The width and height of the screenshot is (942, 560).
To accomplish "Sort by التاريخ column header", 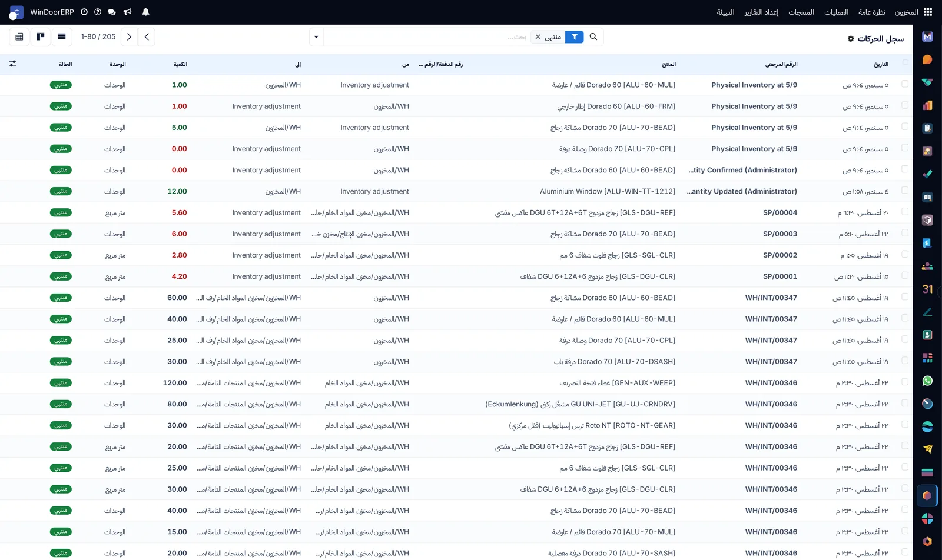I will (881, 64).
